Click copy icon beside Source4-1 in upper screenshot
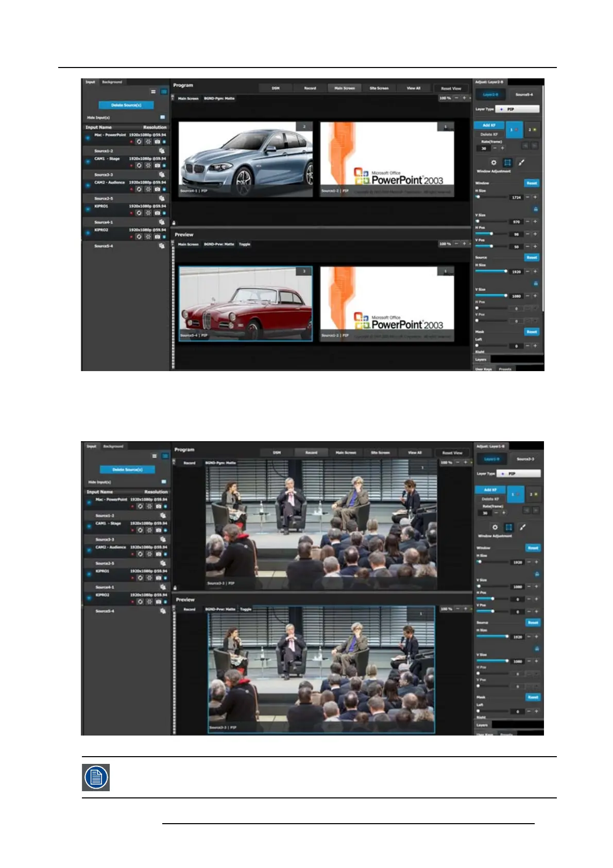Viewport: 613px width, 868px height. click(x=162, y=222)
